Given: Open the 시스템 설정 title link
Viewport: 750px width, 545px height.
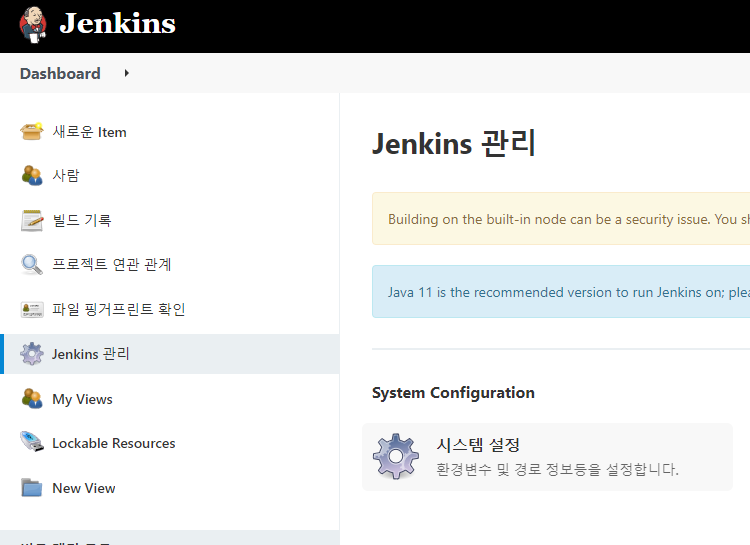Looking at the screenshot, I should [478, 445].
